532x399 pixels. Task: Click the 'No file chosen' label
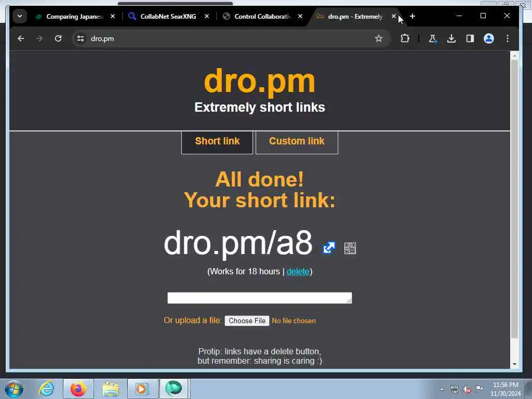coord(294,321)
